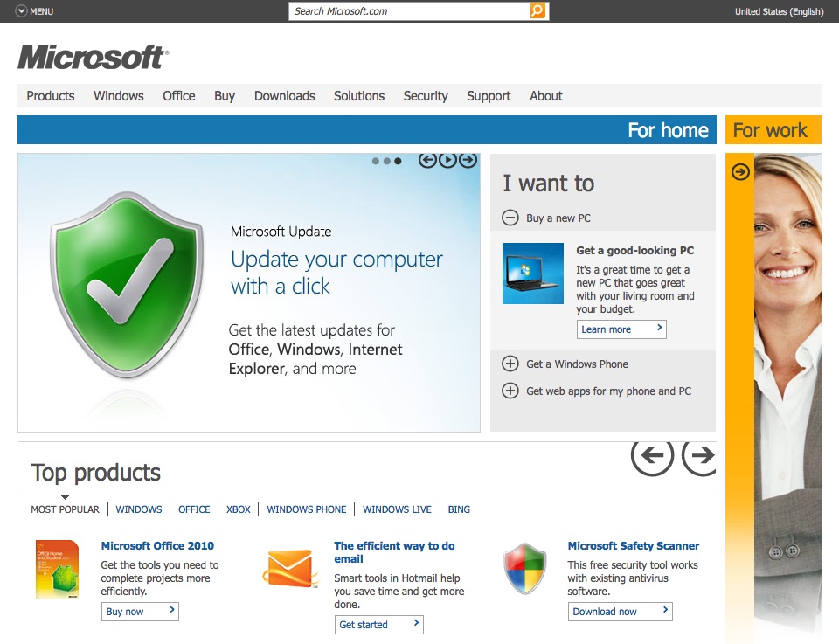Open the Office menu
Image resolution: width=839 pixels, height=644 pixels.
178,96
